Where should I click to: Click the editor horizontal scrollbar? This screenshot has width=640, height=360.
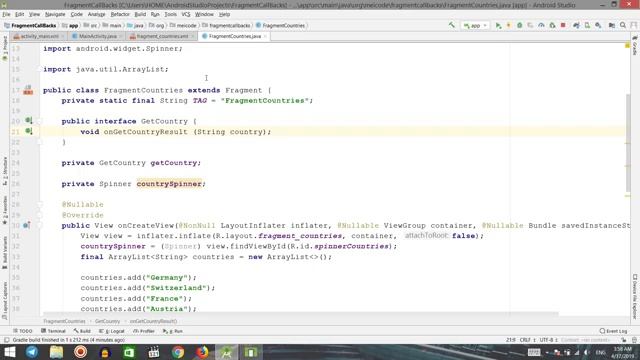[300, 314]
